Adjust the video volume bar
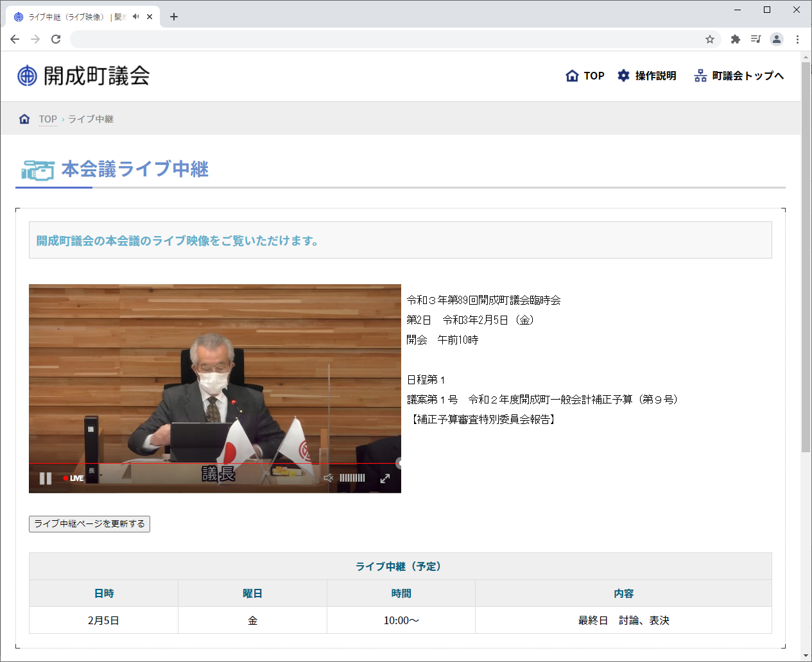Viewport: 812px width, 662px height. [352, 478]
